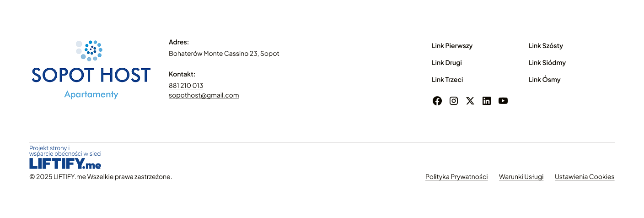Open the LIFTIFY.me logo link
The height and width of the screenshot is (218, 644).
tap(65, 163)
